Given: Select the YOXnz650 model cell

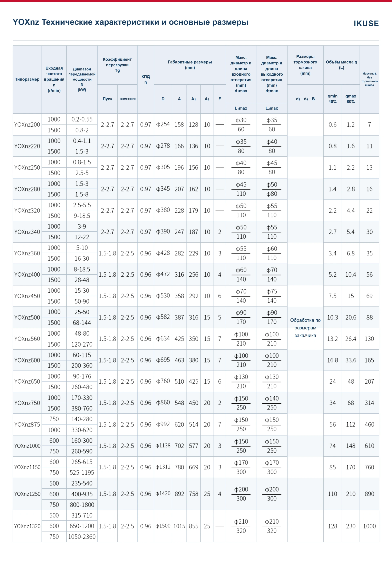Looking at the screenshot, I should 27,381.
